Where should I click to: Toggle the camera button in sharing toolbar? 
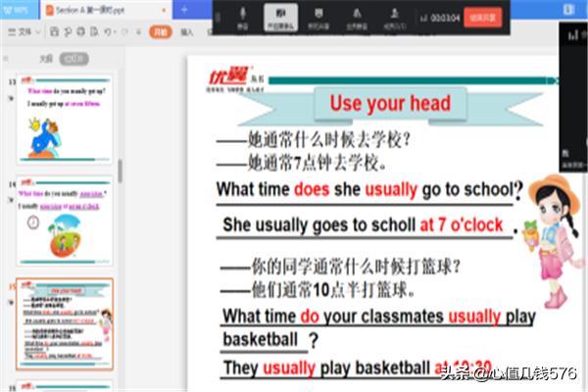280,18
